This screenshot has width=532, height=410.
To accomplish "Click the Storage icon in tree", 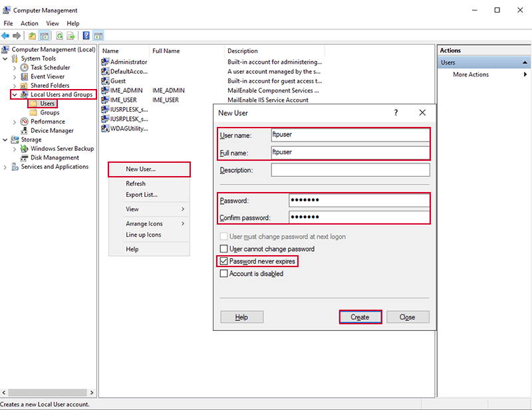I will click(15, 140).
